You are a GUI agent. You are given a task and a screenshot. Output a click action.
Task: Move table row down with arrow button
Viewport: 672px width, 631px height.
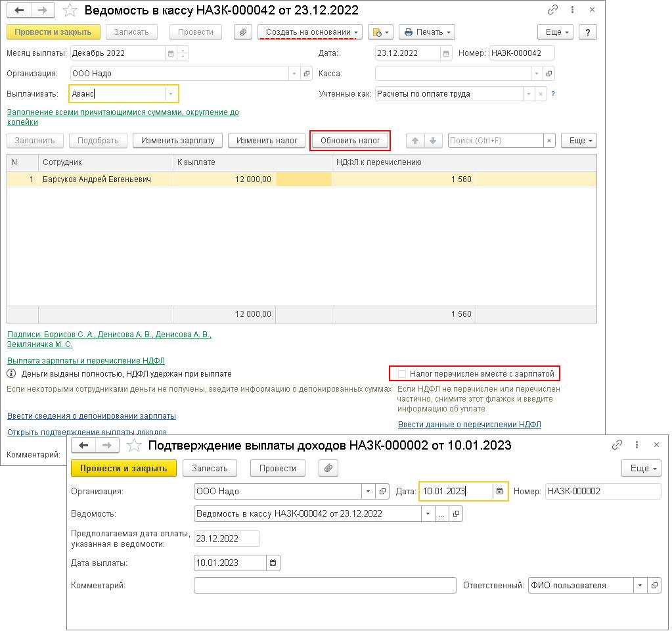coord(433,141)
